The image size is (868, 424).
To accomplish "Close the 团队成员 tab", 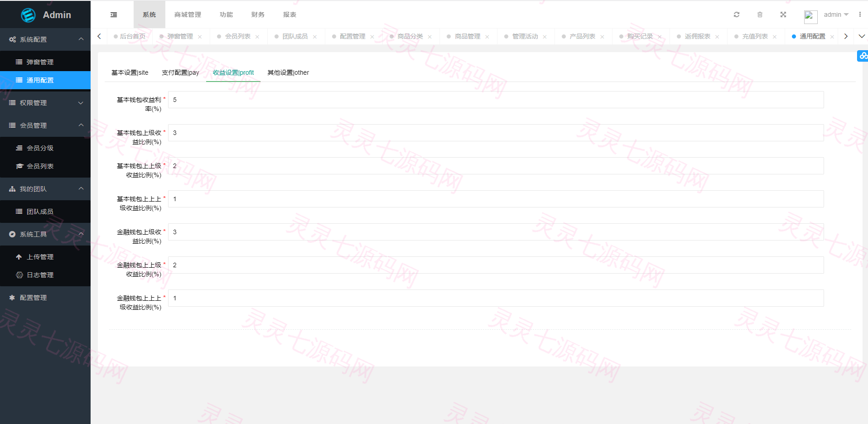I will click(x=315, y=37).
